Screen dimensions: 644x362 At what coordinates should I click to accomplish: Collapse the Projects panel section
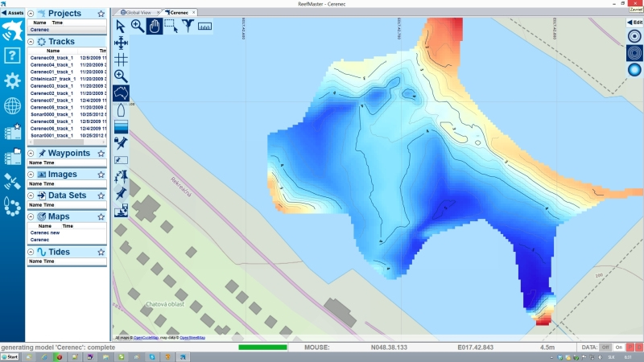[30, 14]
